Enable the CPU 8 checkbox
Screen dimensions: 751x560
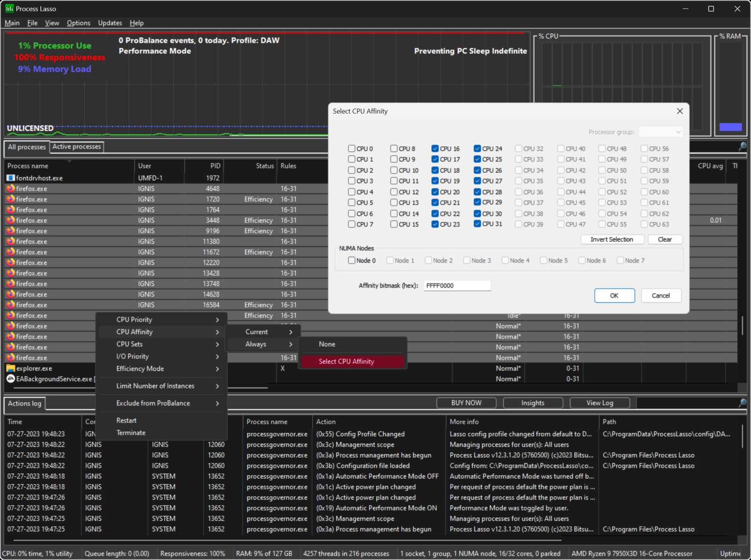394,148
